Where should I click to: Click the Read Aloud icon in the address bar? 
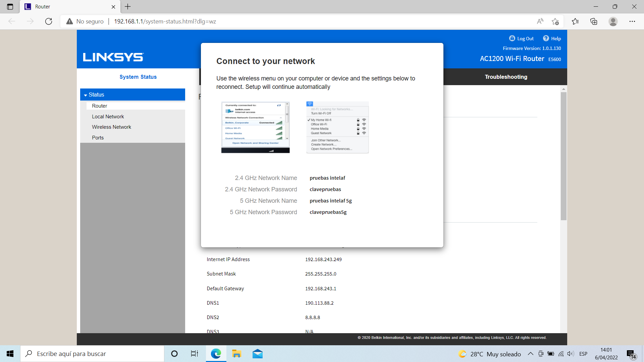540,21
